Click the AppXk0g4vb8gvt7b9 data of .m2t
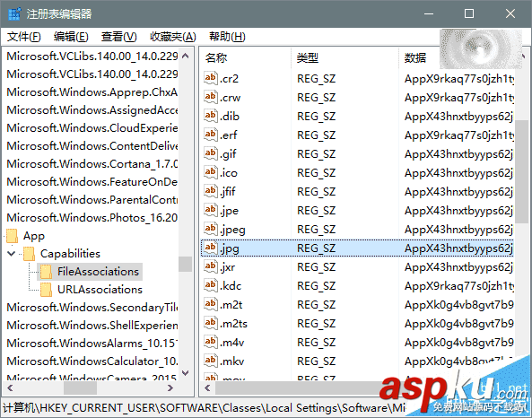The image size is (532, 418). click(x=458, y=305)
